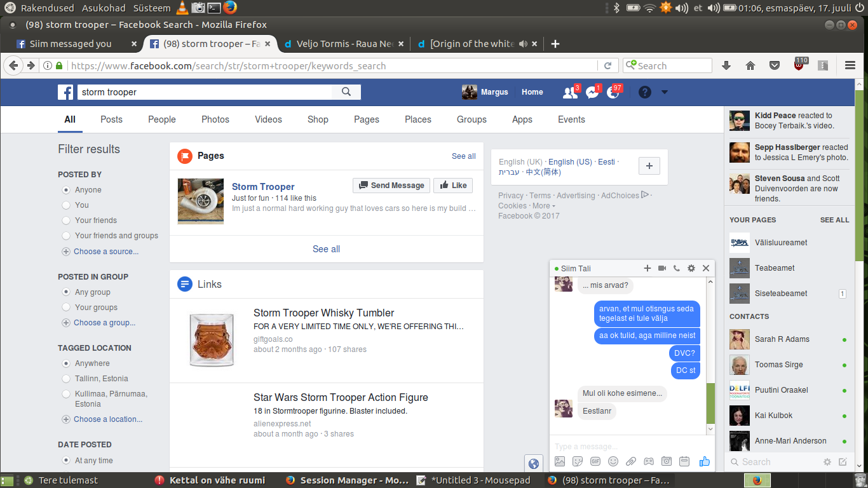Select You under Posted By

pyautogui.click(x=66, y=205)
